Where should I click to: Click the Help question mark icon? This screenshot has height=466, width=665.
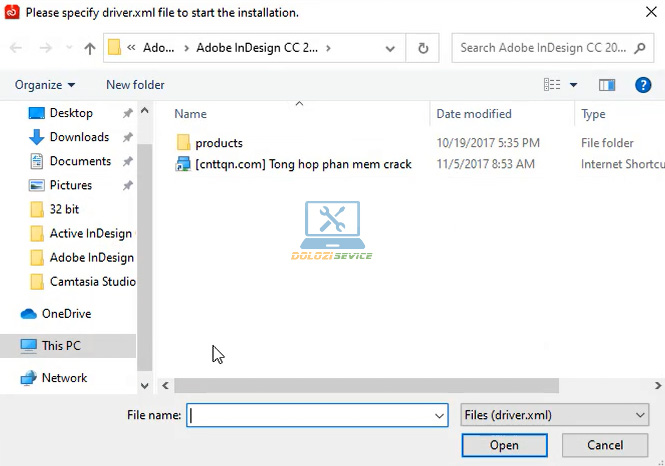pyautogui.click(x=643, y=85)
